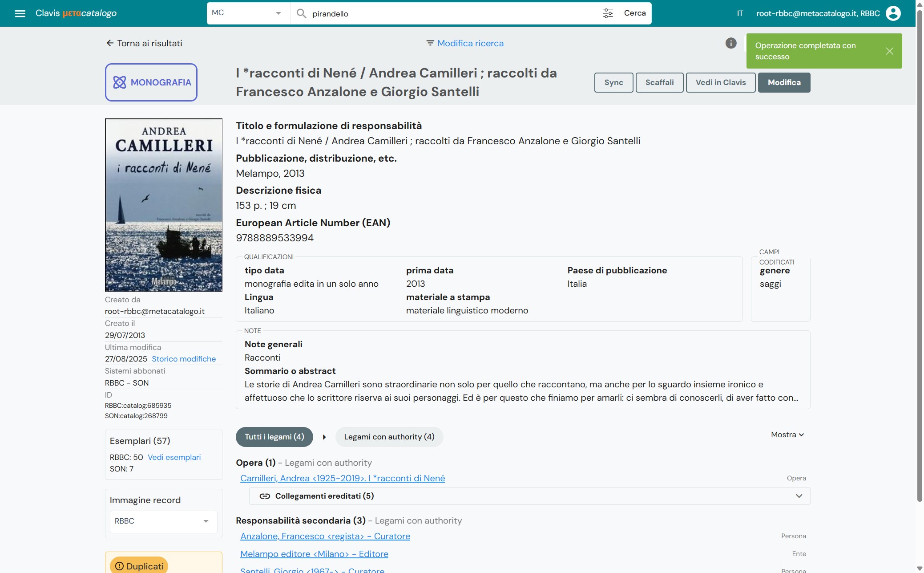
Task: Click the Monografia record type badge
Action: click(x=151, y=82)
